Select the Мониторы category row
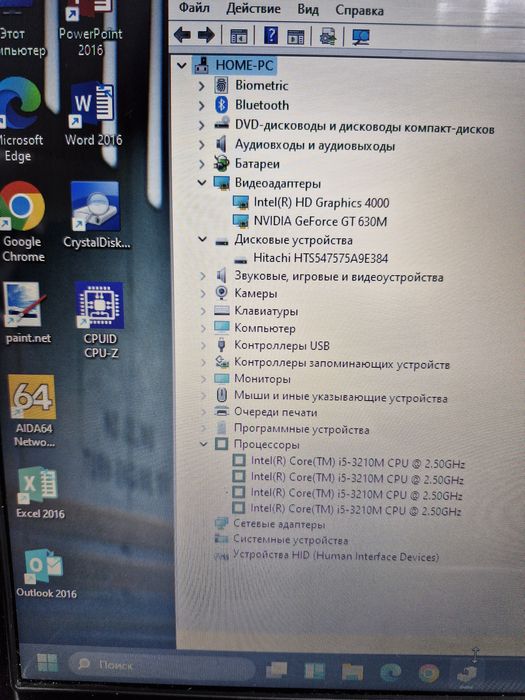525x700 pixels. [252, 379]
